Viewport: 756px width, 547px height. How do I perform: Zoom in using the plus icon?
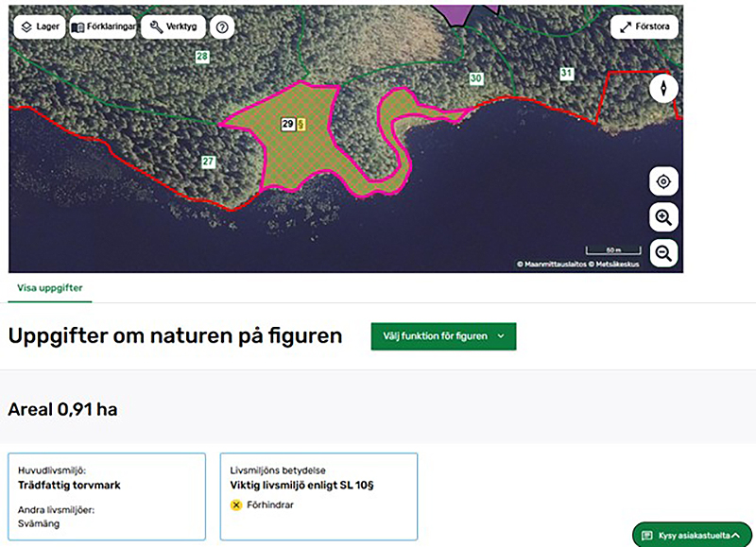(663, 216)
